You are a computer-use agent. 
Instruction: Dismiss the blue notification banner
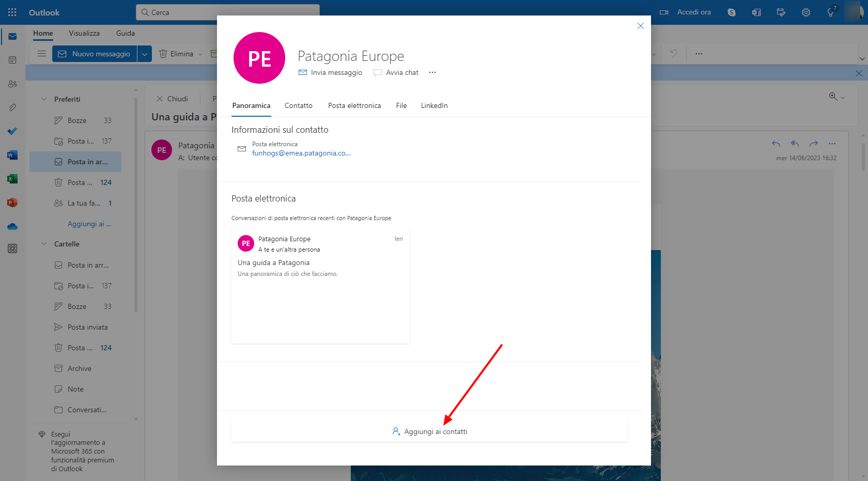pos(859,73)
